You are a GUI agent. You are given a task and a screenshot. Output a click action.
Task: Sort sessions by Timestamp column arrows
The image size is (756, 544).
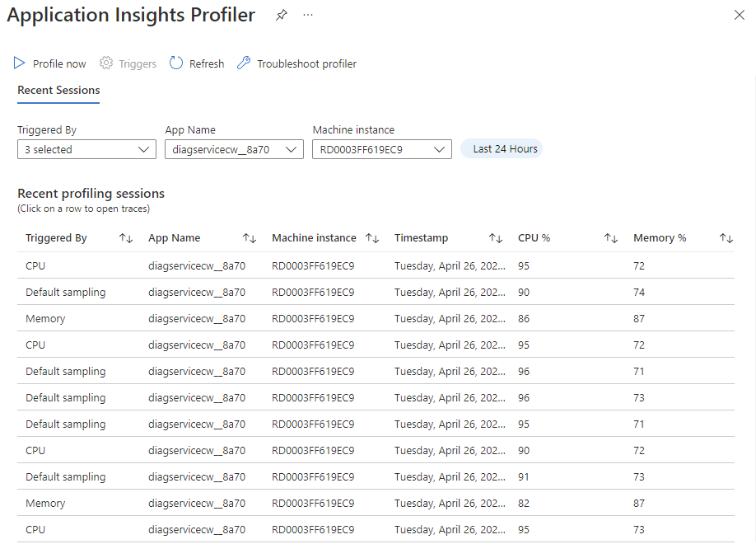(x=496, y=238)
